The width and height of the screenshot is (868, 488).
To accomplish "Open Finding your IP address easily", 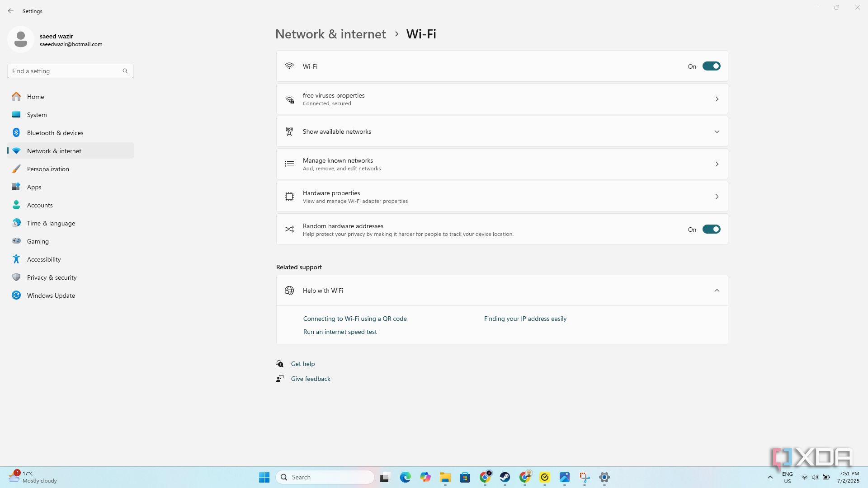I will coord(525,319).
